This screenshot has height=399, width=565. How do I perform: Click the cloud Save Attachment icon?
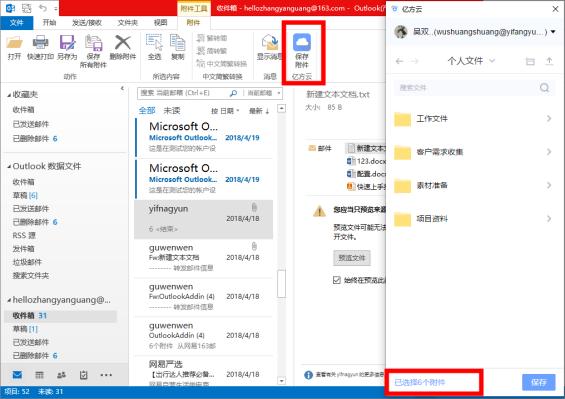coord(302,43)
